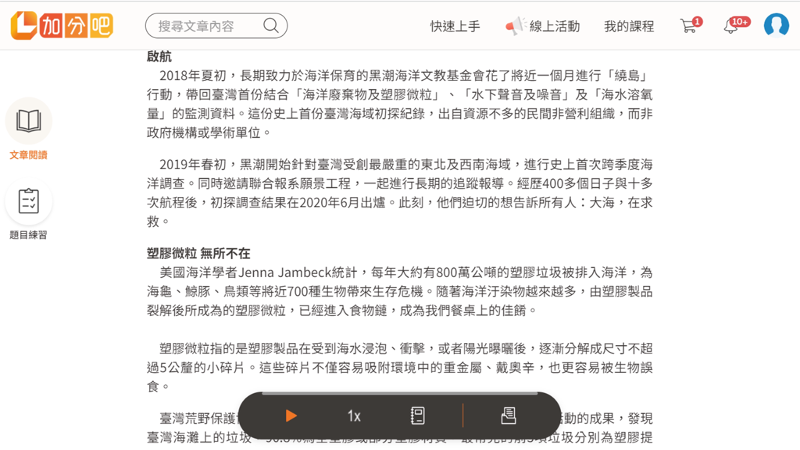Click the 文章閱讀 label

pos(28,155)
